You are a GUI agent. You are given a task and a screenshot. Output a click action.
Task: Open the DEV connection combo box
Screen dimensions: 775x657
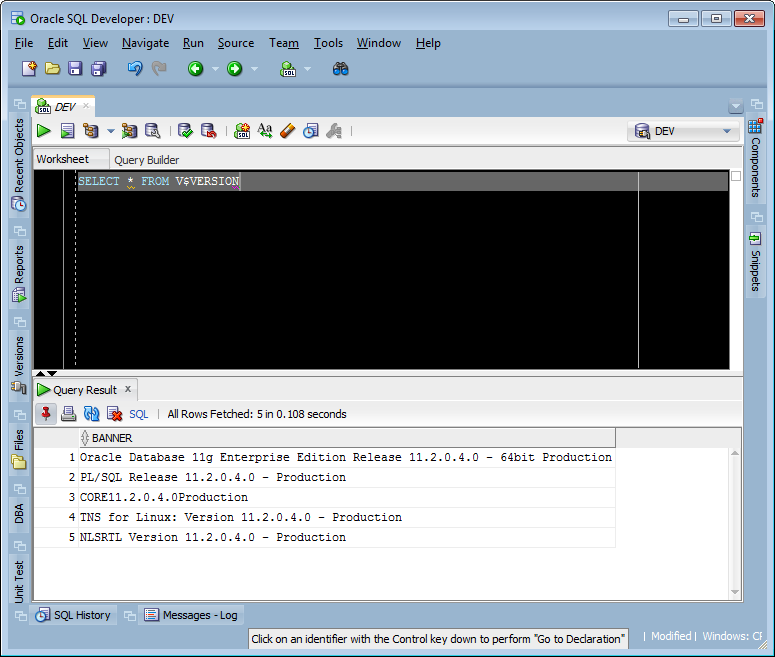tap(683, 131)
